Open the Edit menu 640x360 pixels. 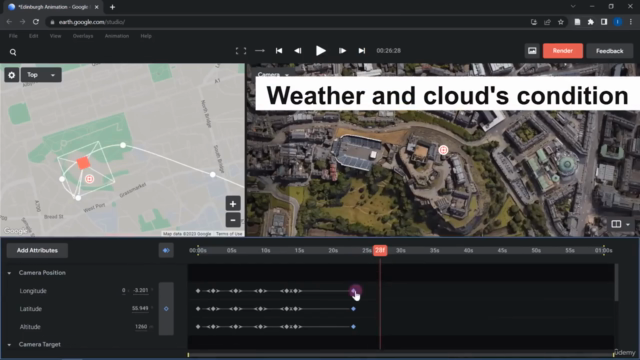pyautogui.click(x=33, y=36)
